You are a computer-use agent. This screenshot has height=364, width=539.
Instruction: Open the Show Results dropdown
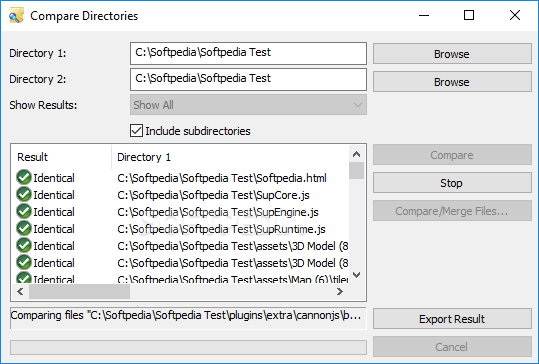pyautogui.click(x=248, y=105)
